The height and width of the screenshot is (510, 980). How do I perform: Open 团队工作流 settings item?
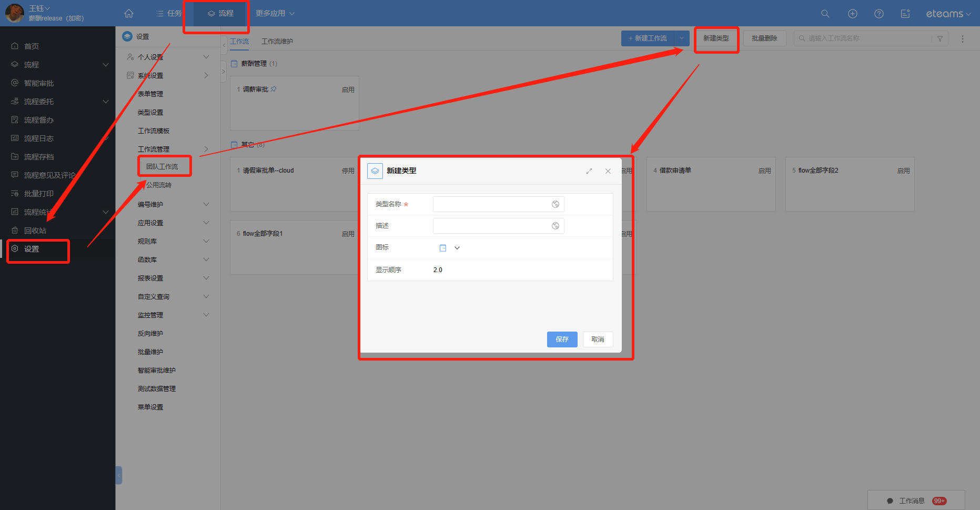pos(162,166)
